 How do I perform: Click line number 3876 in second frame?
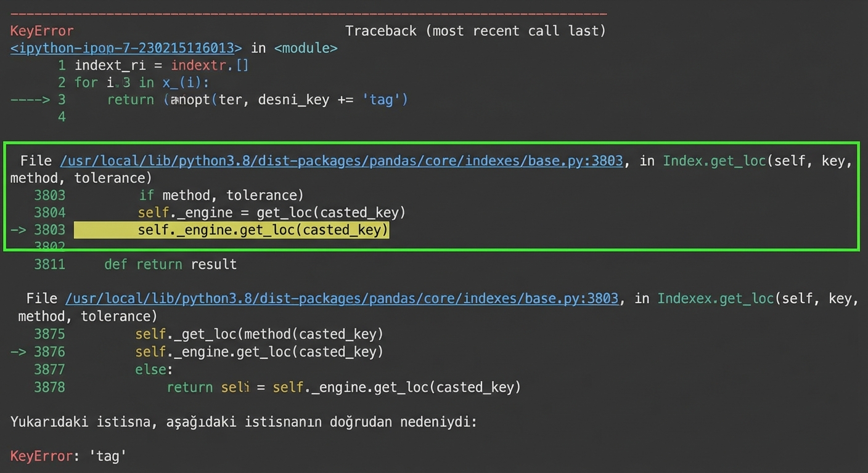coord(49,352)
